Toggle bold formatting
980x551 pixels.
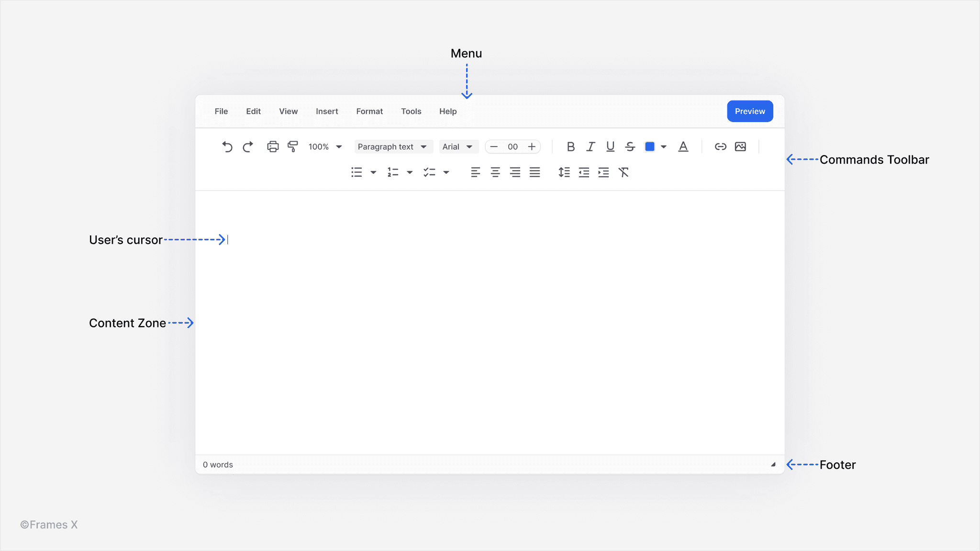[570, 146]
